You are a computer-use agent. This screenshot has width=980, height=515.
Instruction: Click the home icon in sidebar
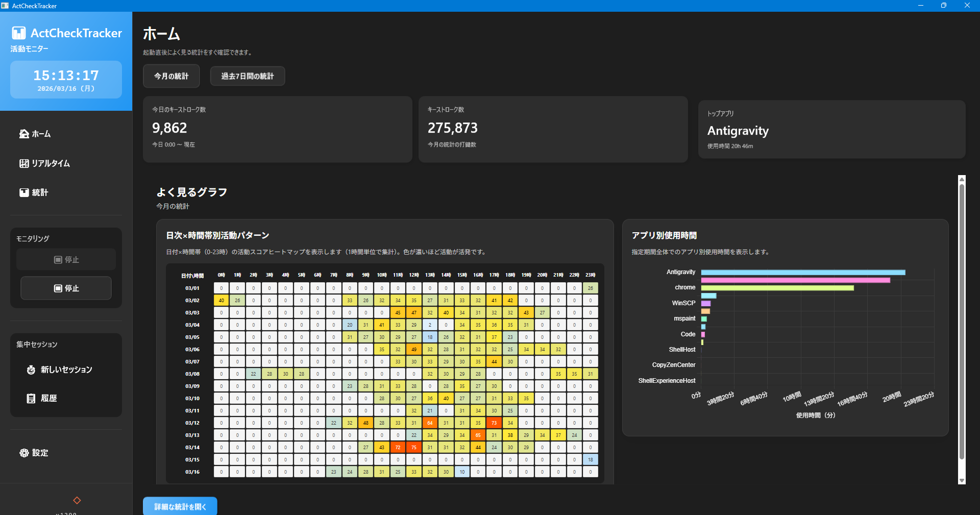pyautogui.click(x=24, y=134)
